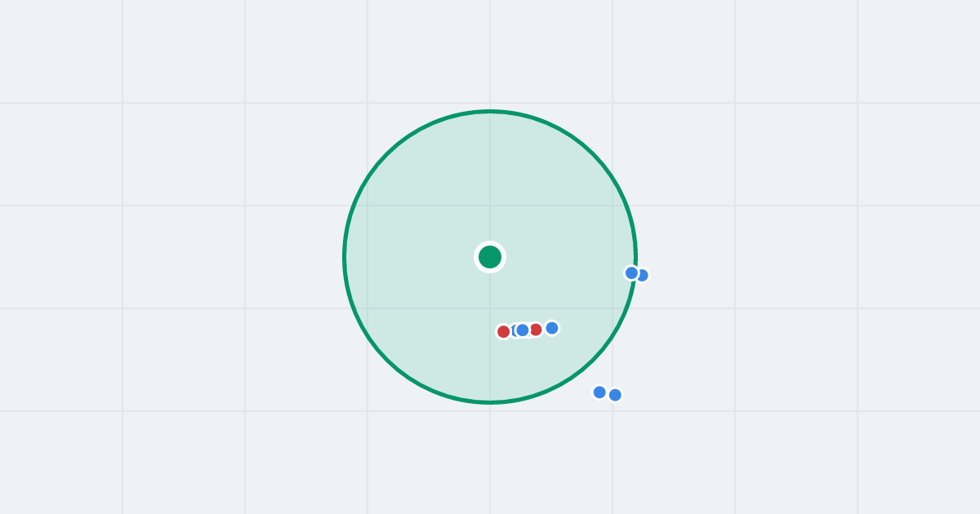
Task: Click the green circle outline at its leftmost point
Action: click(345, 257)
